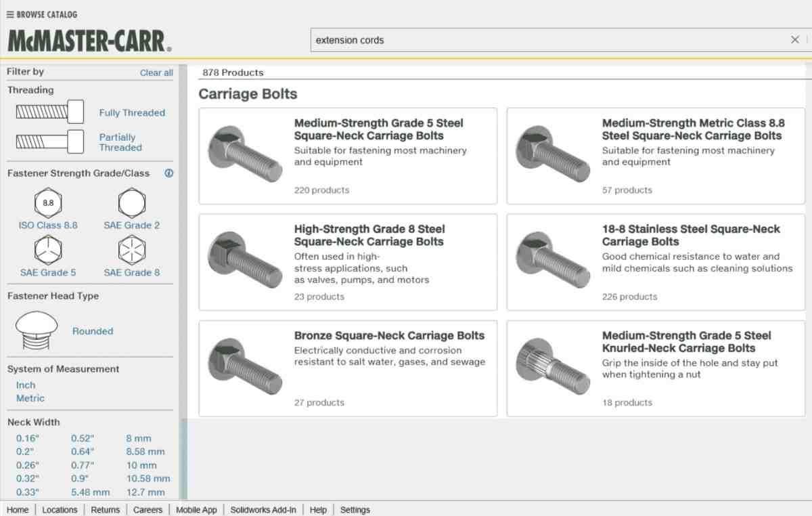The height and width of the screenshot is (516, 812).
Task: Open the Returns footer menu item
Action: pos(105,510)
